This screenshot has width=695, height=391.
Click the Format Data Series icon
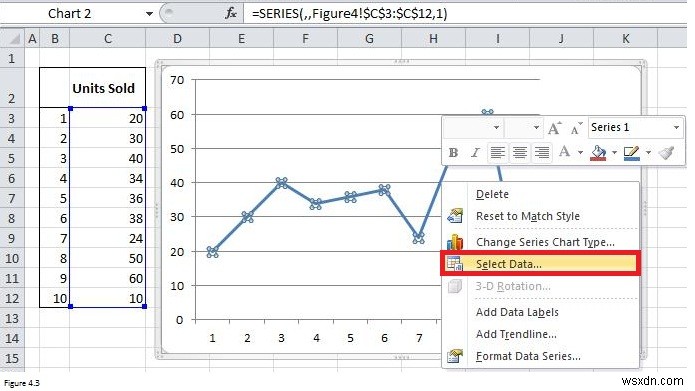coord(455,356)
